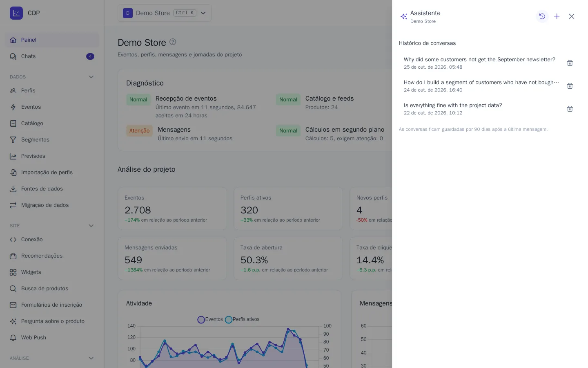The height and width of the screenshot is (368, 588).
Task: Click the Importação de perfis icon
Action: [13, 172]
